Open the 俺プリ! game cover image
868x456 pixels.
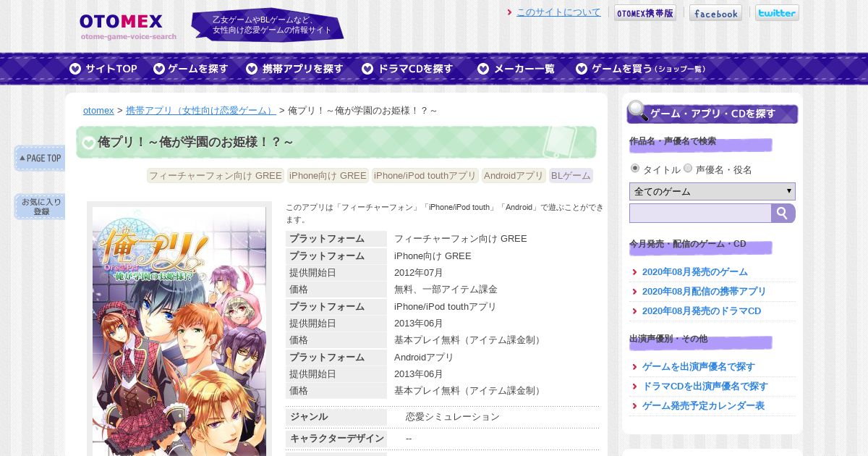click(x=179, y=332)
